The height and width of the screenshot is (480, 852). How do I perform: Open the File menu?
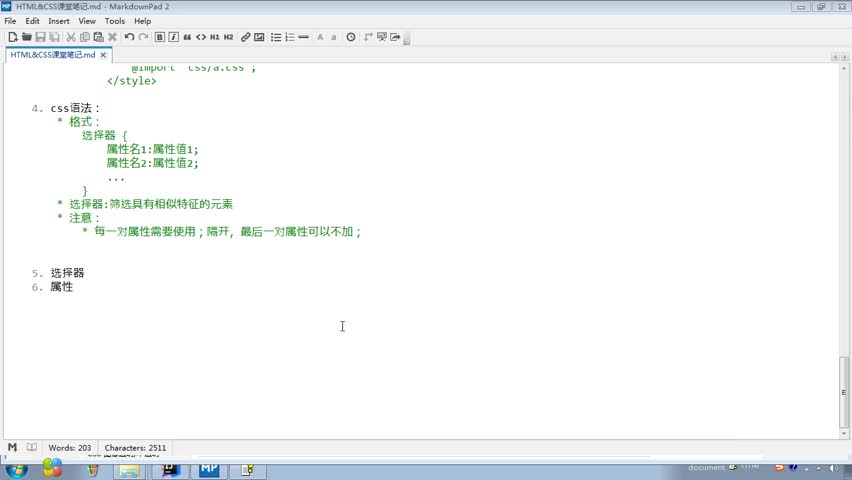tap(10, 21)
